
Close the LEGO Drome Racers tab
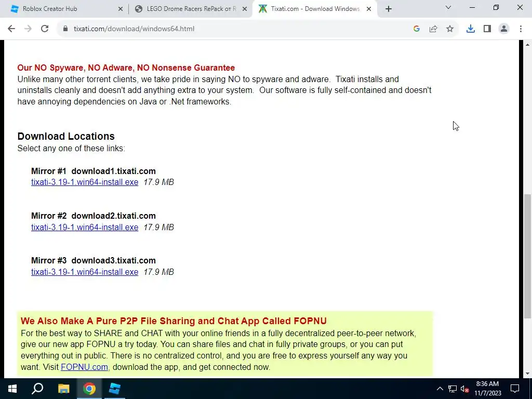(245, 9)
